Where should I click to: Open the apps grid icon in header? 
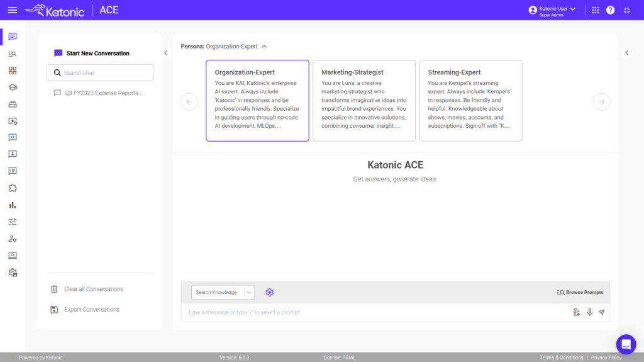tap(595, 10)
